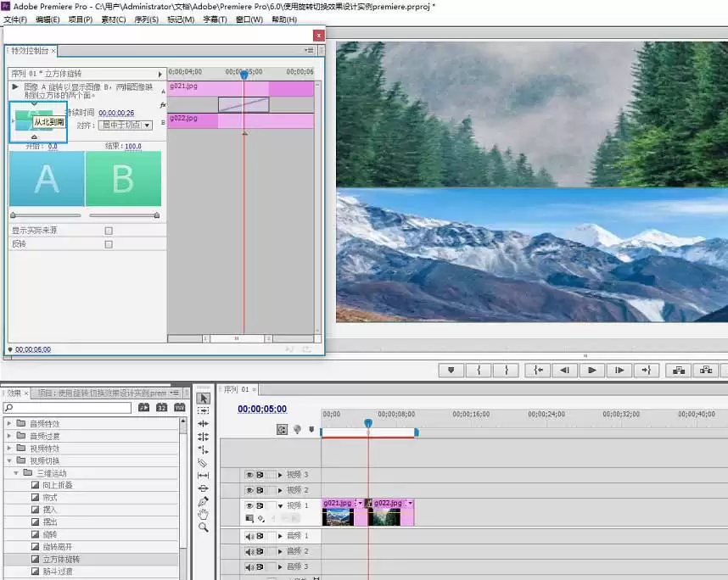Select the 立方体旋转 transition effect
728x580 pixels.
pos(61,559)
